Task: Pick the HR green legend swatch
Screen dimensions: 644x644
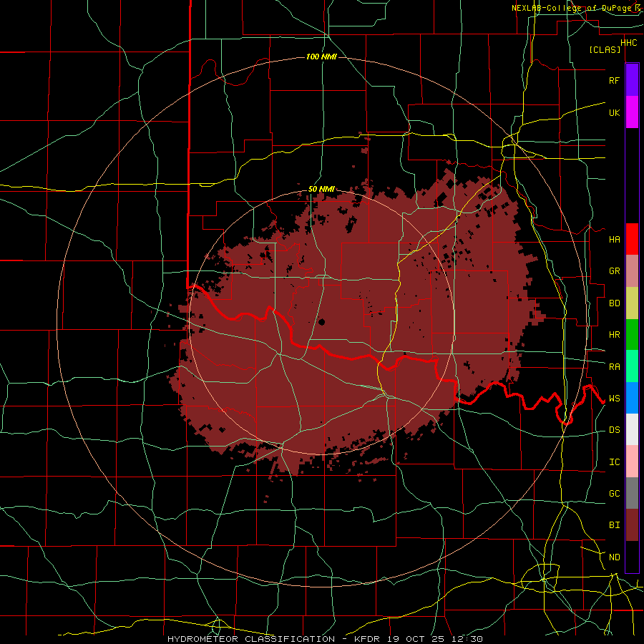Action: pos(632,335)
